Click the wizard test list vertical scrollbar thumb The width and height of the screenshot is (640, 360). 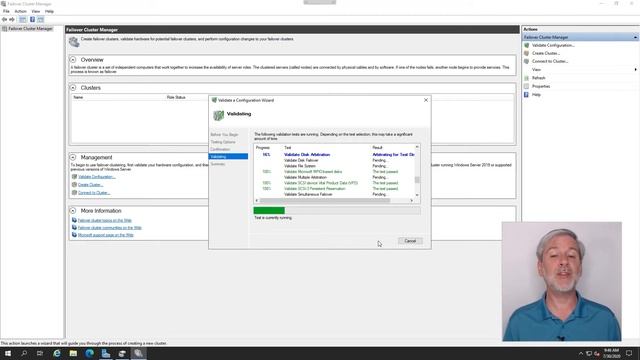pyautogui.click(x=417, y=180)
